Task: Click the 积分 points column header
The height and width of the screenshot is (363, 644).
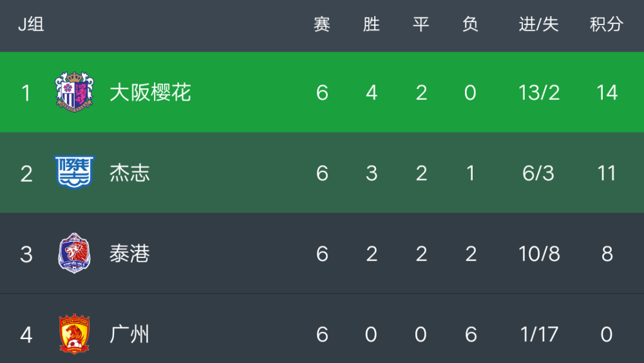Action: point(607,25)
